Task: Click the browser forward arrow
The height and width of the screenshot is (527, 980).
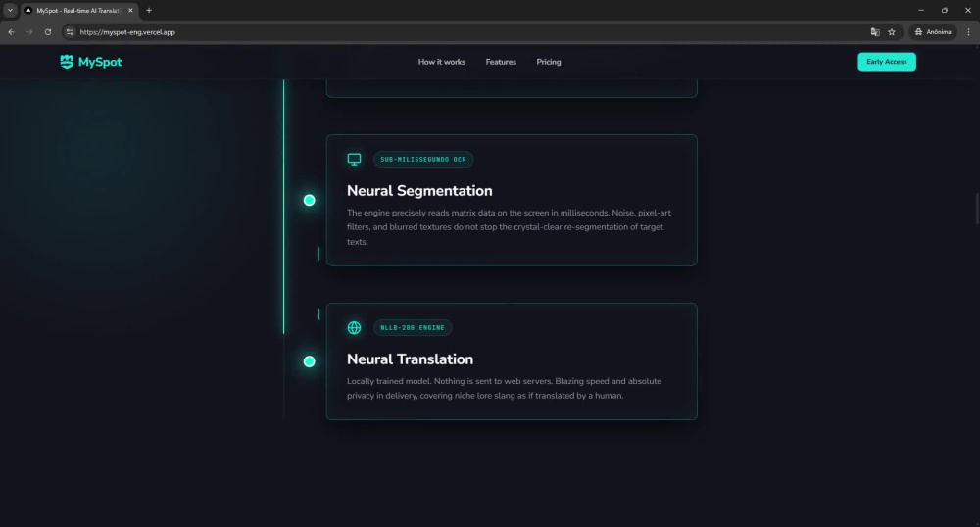Action: tap(29, 32)
